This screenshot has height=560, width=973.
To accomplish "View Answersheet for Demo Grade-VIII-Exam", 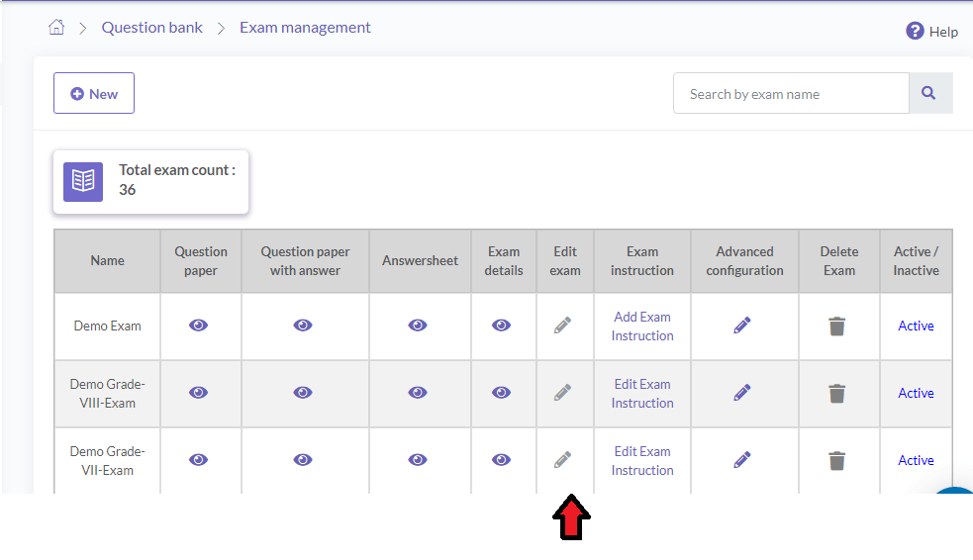I will [418, 393].
